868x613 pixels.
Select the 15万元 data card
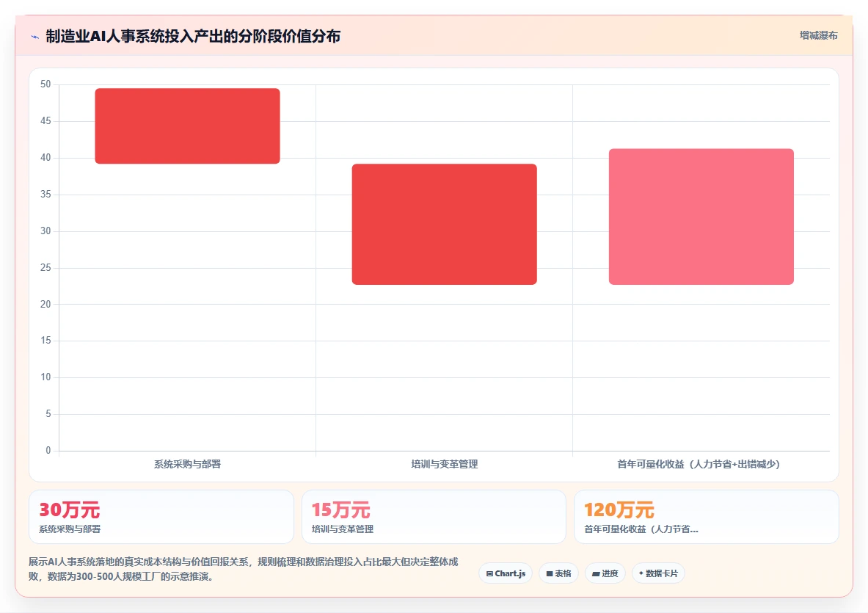pos(434,517)
